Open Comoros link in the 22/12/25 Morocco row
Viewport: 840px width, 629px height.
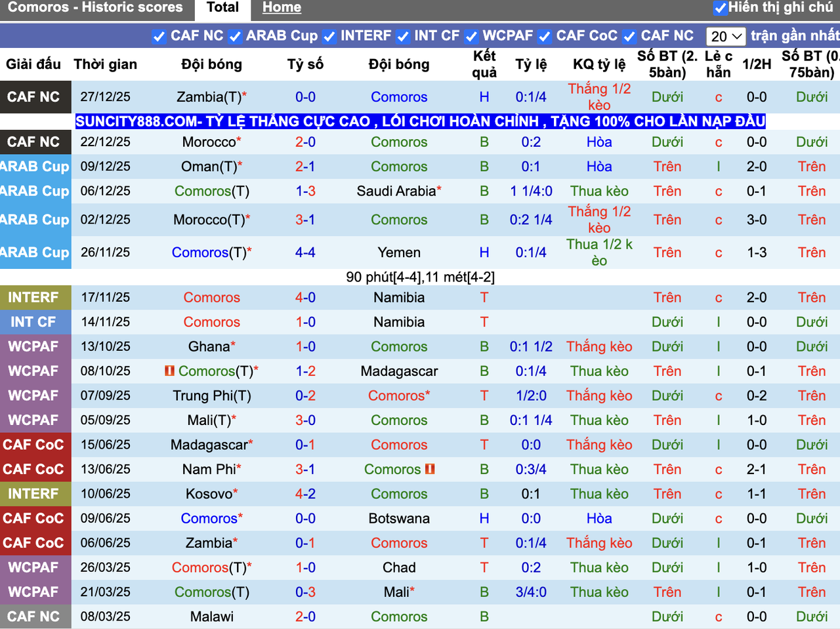click(x=399, y=142)
